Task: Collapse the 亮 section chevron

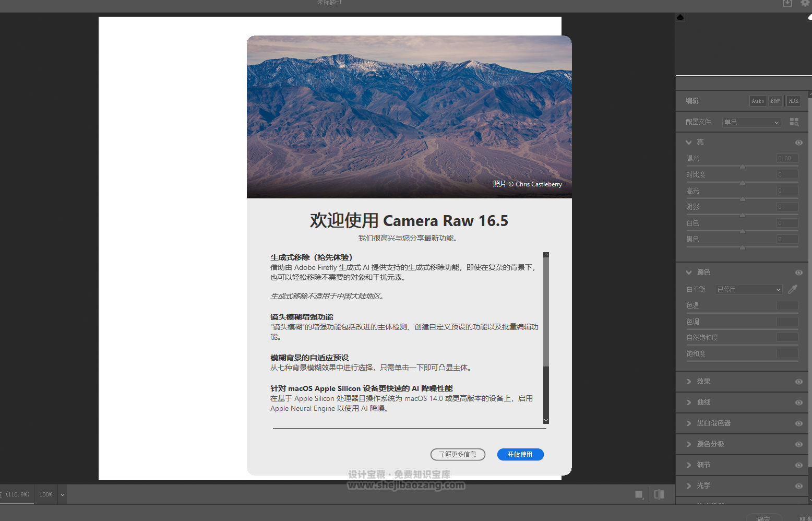Action: (x=689, y=143)
